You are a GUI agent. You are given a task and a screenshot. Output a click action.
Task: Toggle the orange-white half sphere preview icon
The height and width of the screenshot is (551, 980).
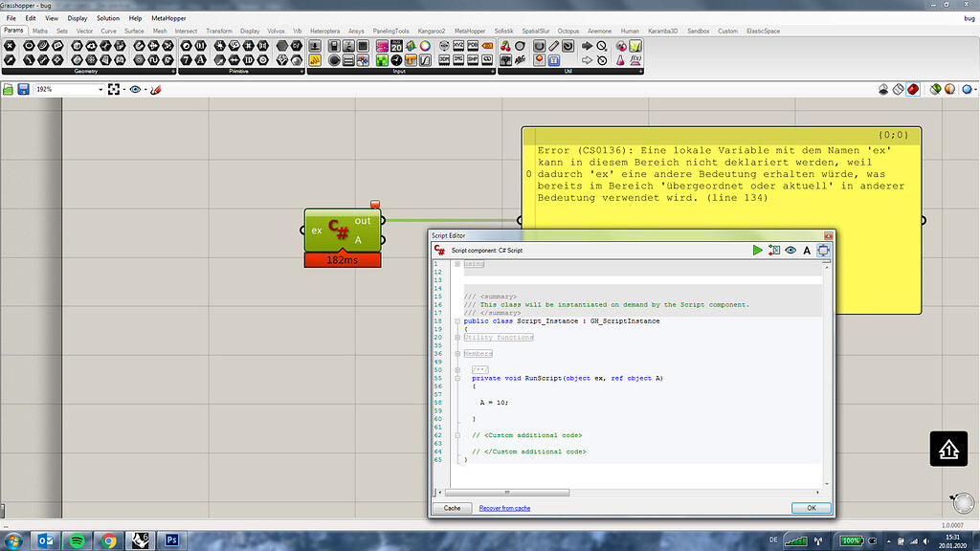948,88
